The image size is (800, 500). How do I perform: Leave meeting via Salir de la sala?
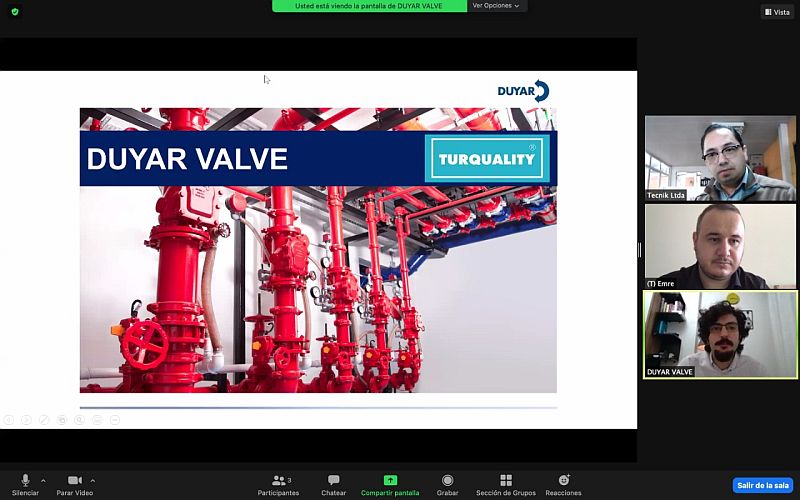click(763, 485)
